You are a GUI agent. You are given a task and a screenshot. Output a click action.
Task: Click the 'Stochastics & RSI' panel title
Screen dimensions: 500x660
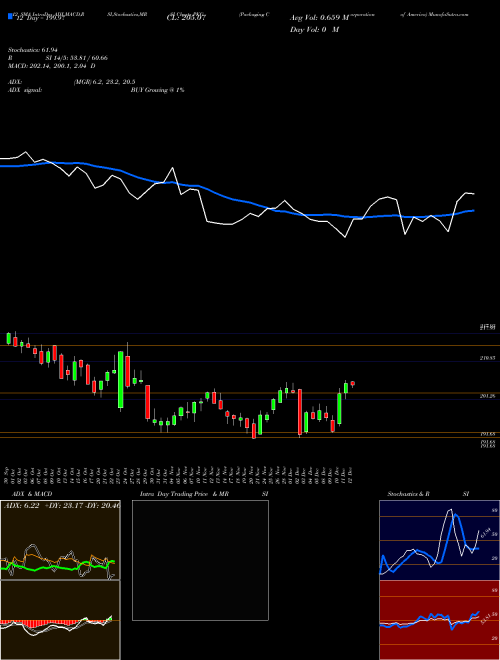coord(428,494)
